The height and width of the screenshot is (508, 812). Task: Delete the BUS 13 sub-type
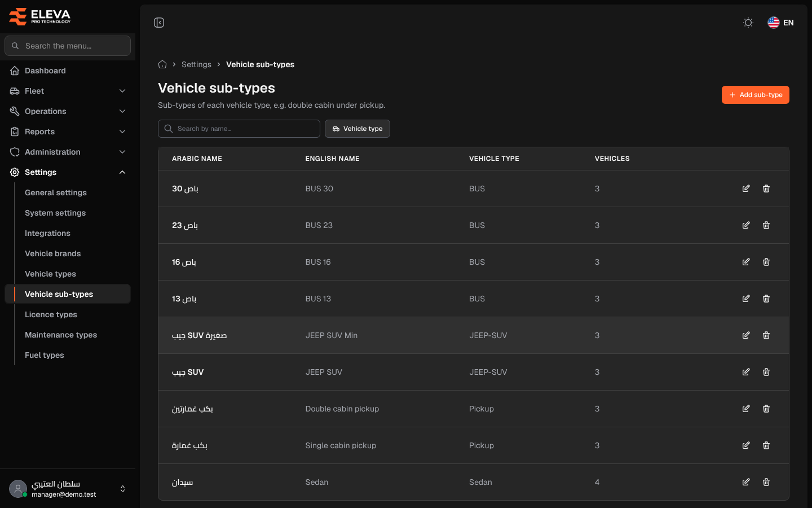[x=766, y=299]
